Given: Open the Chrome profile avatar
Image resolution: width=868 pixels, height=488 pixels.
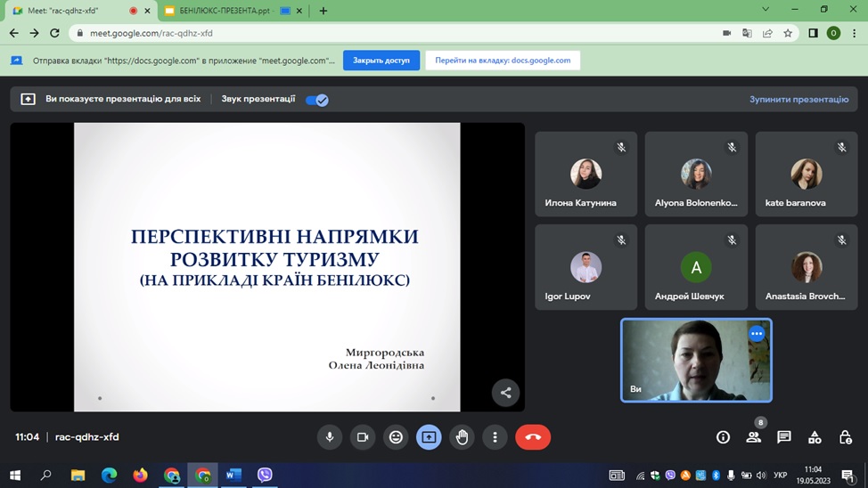Looking at the screenshot, I should pos(833,33).
